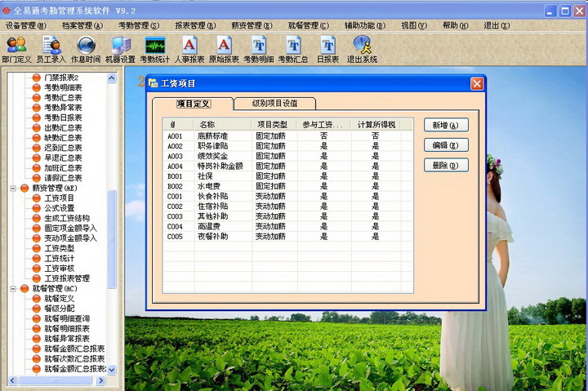Click tree scrollbar down arrow
The image size is (588, 391).
pos(112,370)
